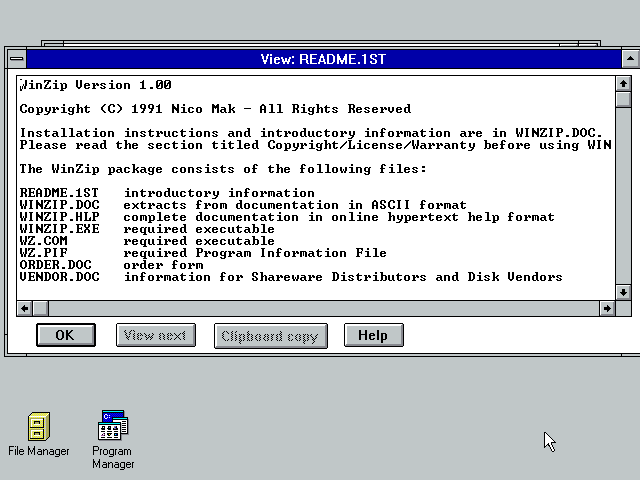Click the VENDOR.DOC file list row
This screenshot has height=480, width=640.
tap(291, 277)
